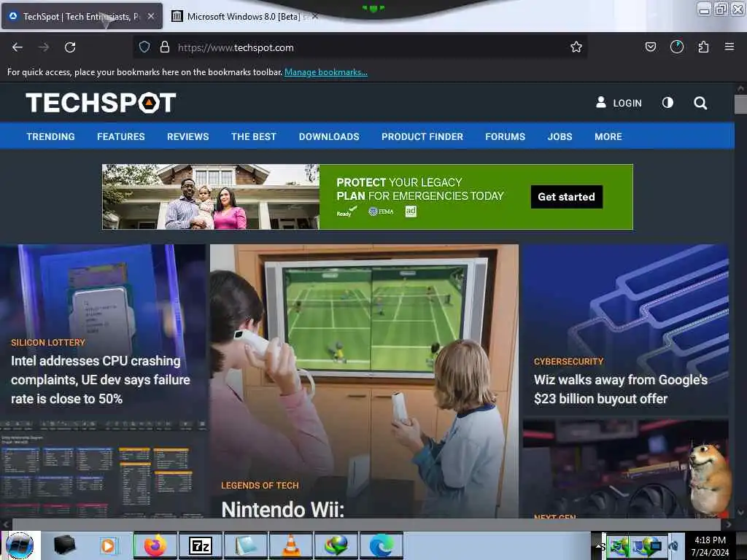The image size is (747, 560).
Task: Click the LEGENDS OF TECH category label
Action: click(x=260, y=485)
